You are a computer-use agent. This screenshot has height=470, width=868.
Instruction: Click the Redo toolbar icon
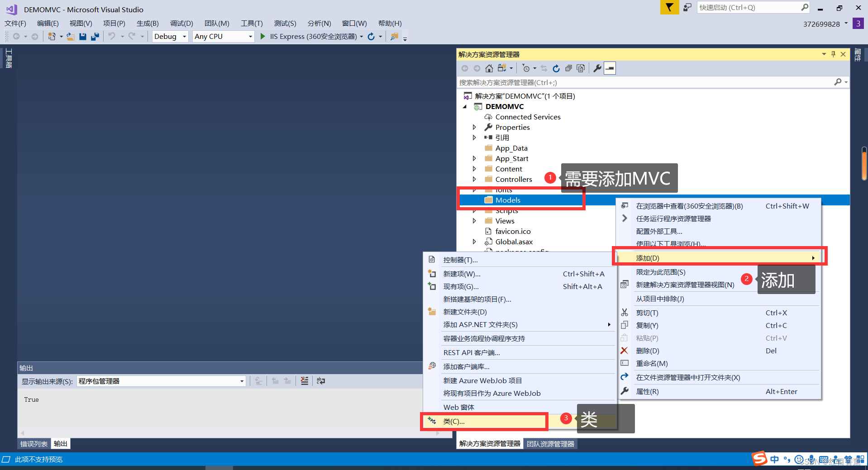[132, 37]
